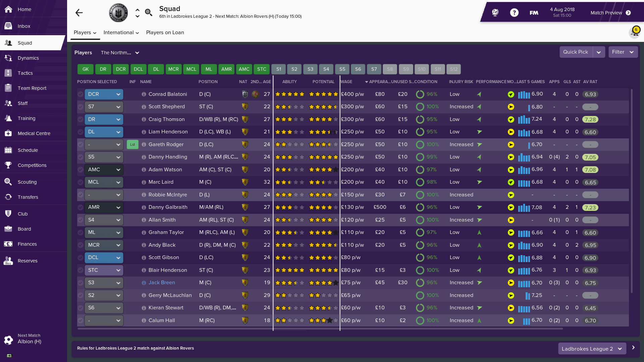Tick selection circle for Craig Thomson row

tap(80, 119)
